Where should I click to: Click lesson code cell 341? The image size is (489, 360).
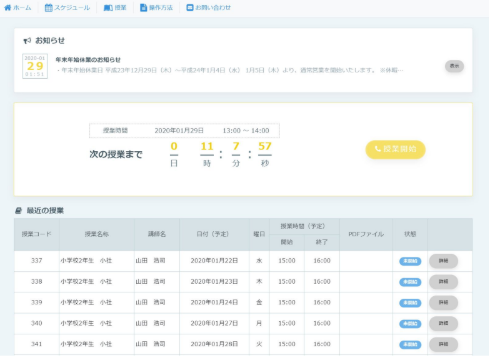point(37,344)
